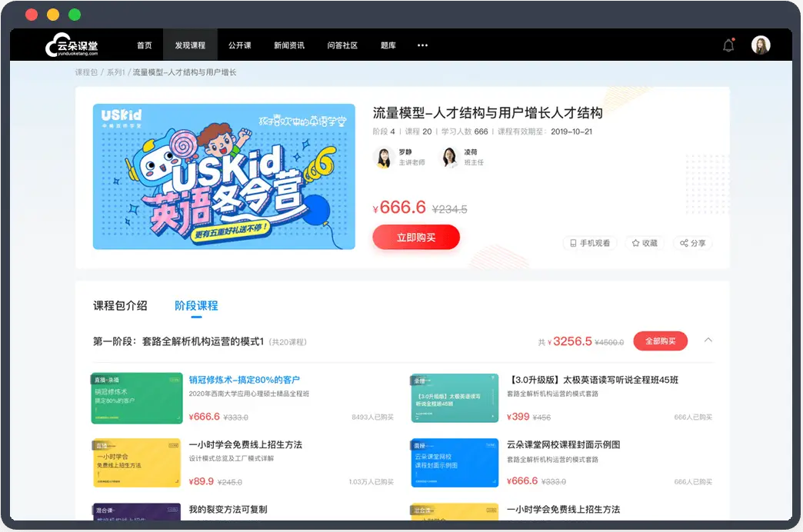Click 系列1 breadcrumb link
This screenshot has height=532, width=803.
[x=115, y=72]
